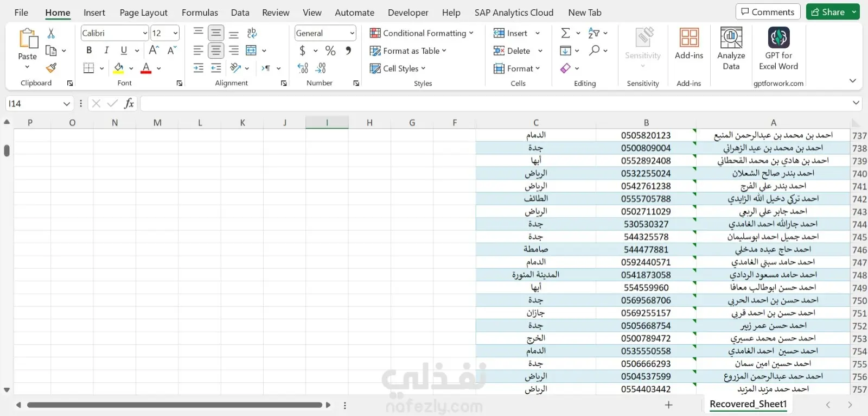Click the text orientation icon
Screen dimensions: 868x416
[235, 68]
